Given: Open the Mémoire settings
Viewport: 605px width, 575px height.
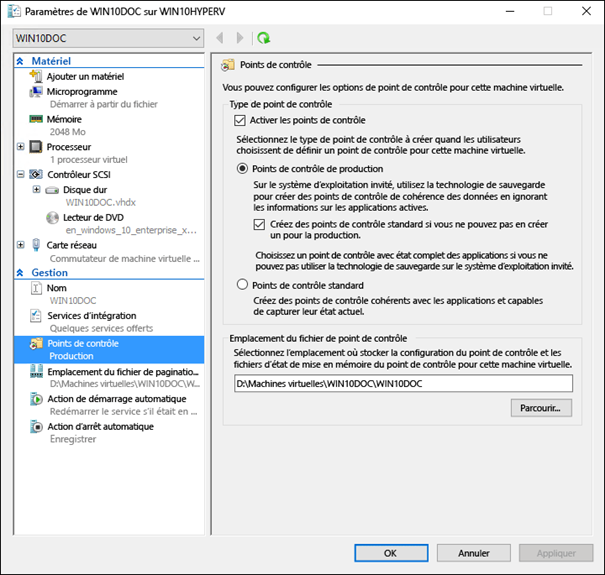Looking at the screenshot, I should (64, 119).
